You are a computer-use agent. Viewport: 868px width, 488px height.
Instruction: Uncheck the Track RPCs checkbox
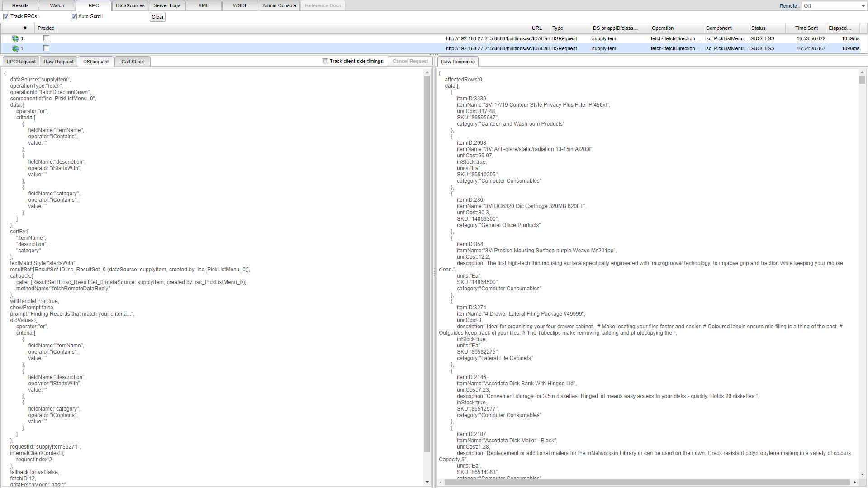click(6, 17)
